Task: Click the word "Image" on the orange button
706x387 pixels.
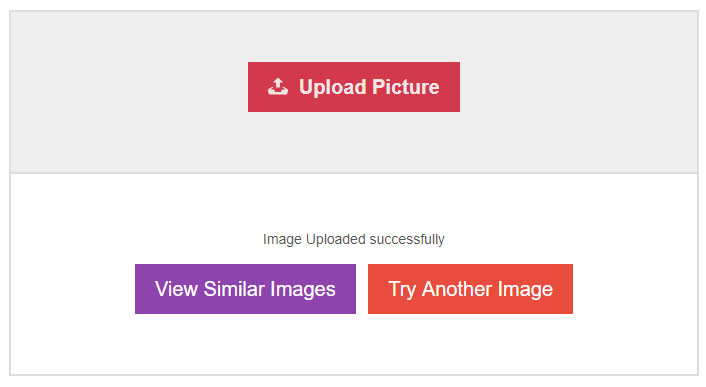Action: [x=525, y=290]
